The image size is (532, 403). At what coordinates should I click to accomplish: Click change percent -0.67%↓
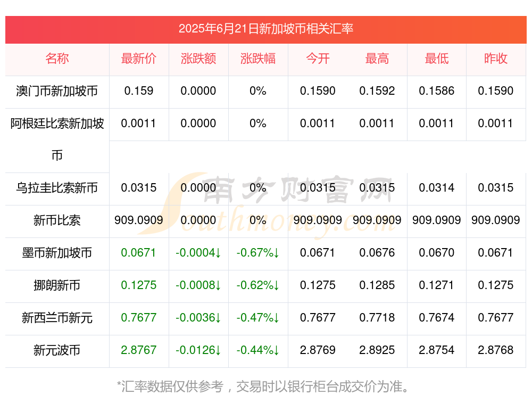(258, 252)
